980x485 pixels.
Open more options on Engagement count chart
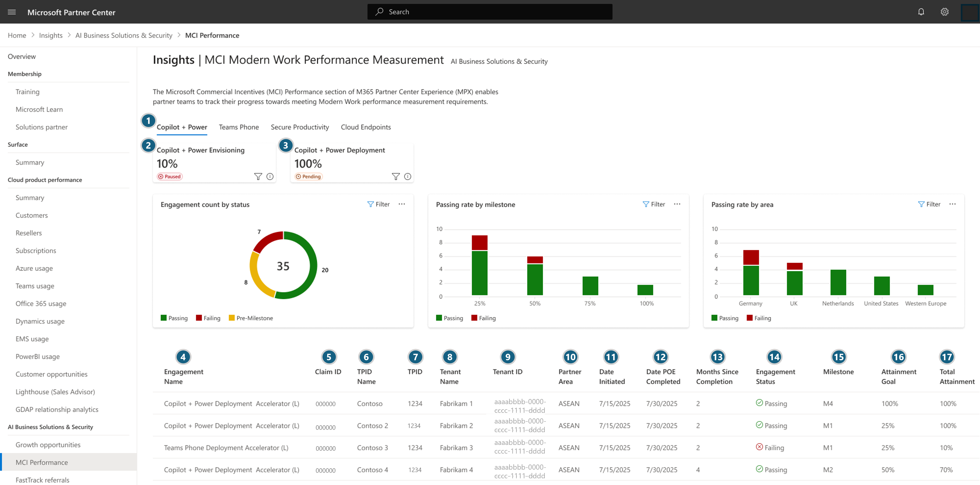[x=402, y=204]
